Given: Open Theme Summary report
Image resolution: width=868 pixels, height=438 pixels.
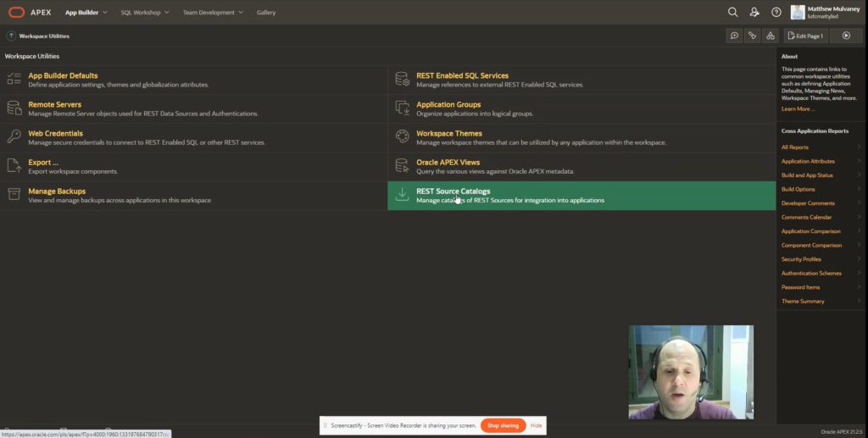Looking at the screenshot, I should [803, 302].
